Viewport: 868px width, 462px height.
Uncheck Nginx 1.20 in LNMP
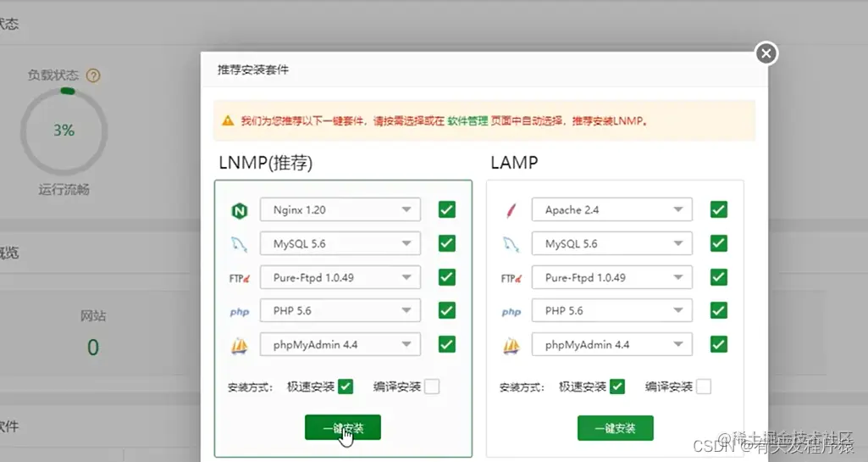pos(447,209)
